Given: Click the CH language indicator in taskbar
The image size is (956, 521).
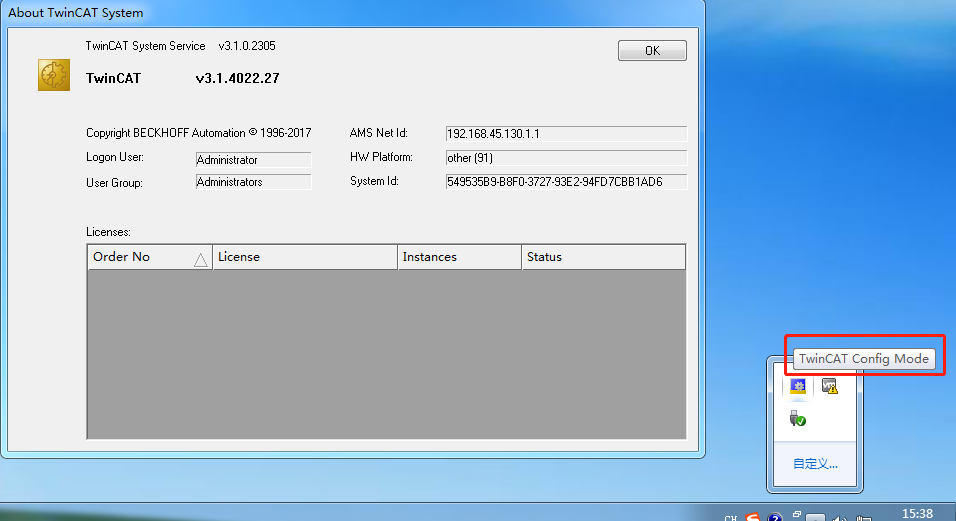Looking at the screenshot, I should tap(730, 518).
